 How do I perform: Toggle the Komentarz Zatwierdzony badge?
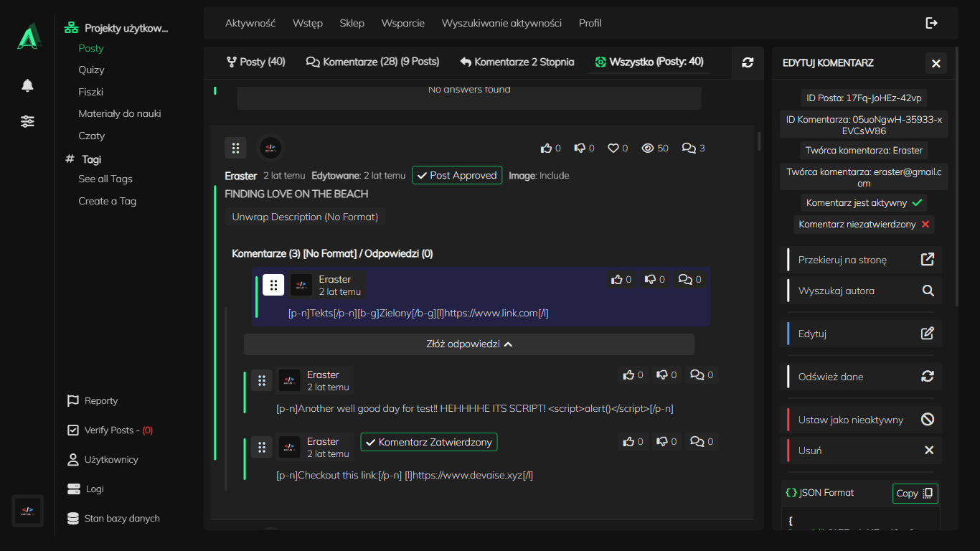point(428,442)
